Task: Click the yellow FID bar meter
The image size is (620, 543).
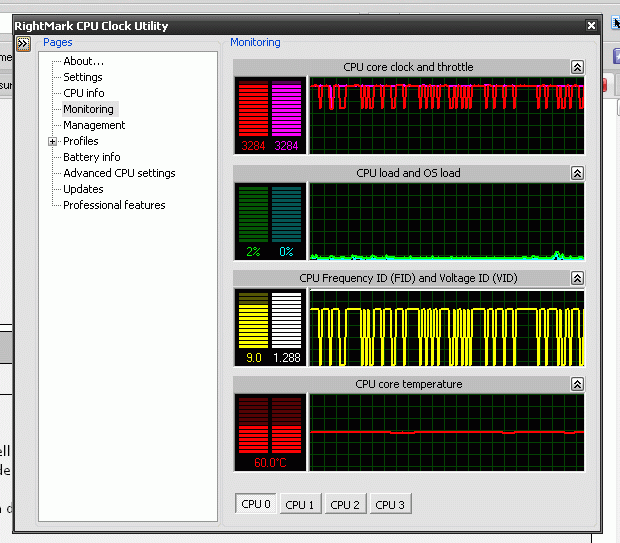Action: pyautogui.click(x=253, y=320)
